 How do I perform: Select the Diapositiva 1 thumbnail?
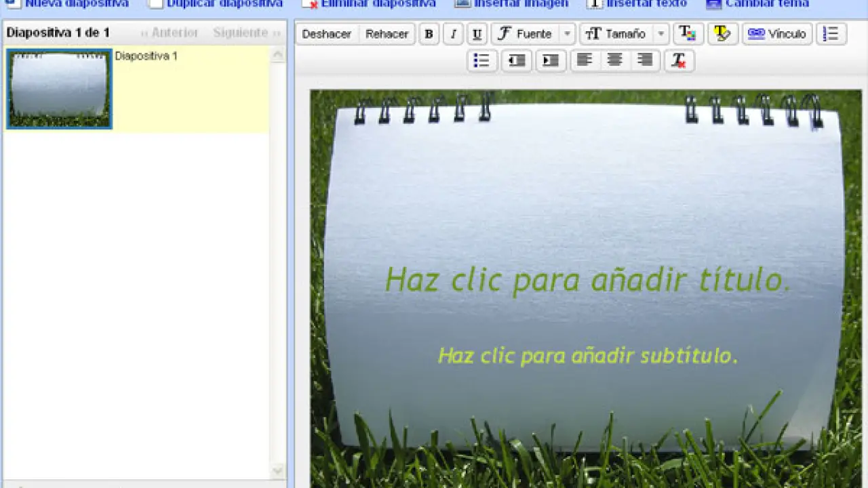[x=60, y=89]
